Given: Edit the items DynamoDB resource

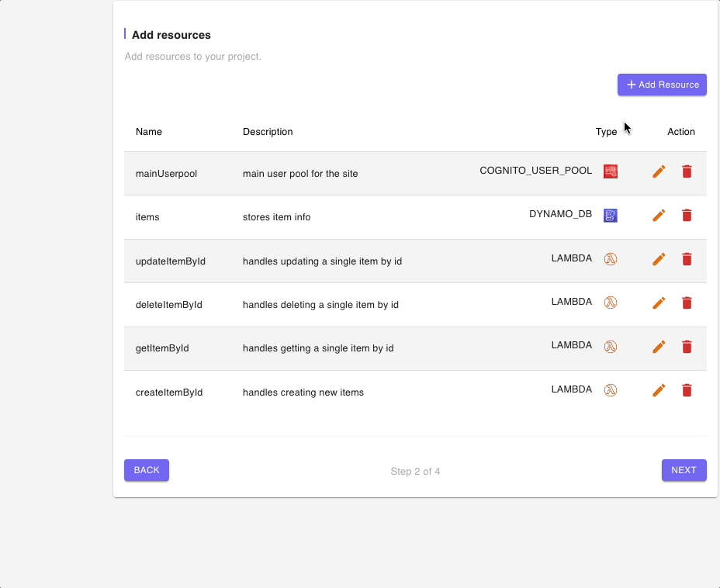Looking at the screenshot, I should click(659, 216).
